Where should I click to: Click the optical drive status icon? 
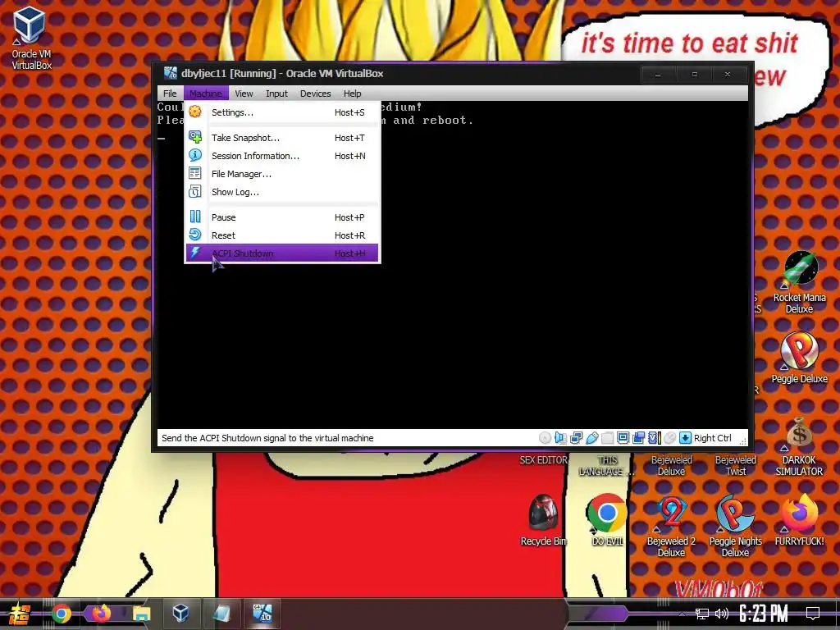(x=545, y=438)
